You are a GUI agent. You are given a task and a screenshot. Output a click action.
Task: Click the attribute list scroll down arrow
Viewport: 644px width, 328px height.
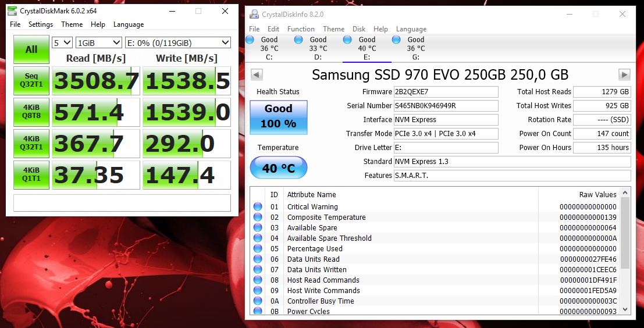625,309
